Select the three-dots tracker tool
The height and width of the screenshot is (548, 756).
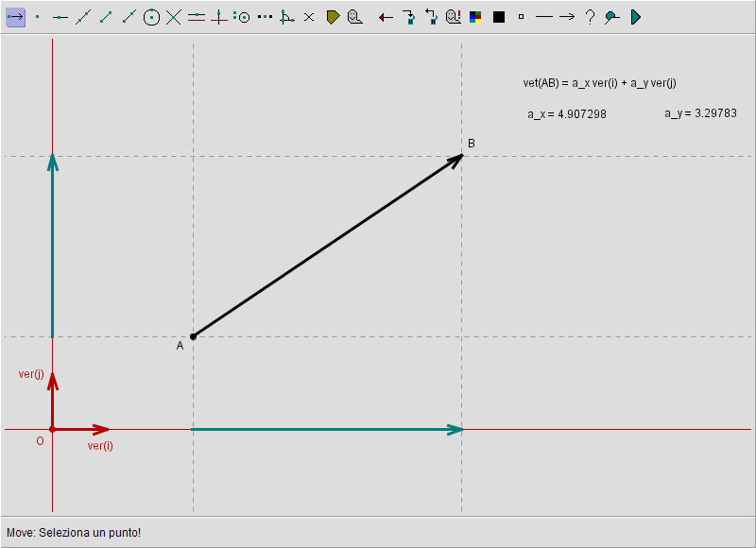[x=265, y=17]
